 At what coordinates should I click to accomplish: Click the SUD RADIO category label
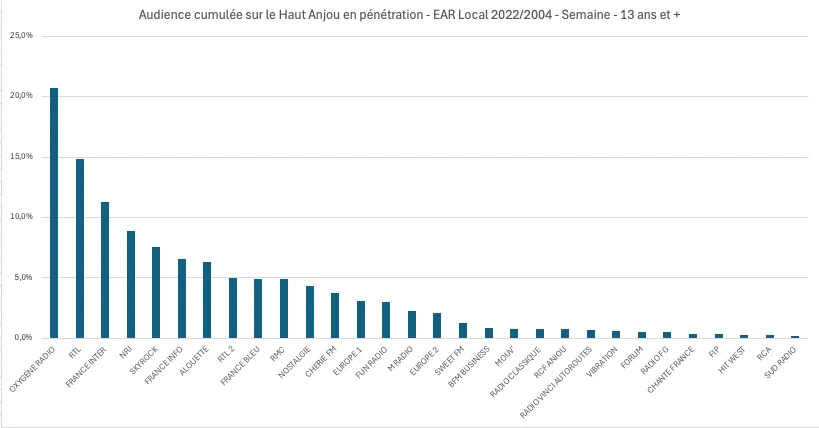pyautogui.click(x=780, y=360)
